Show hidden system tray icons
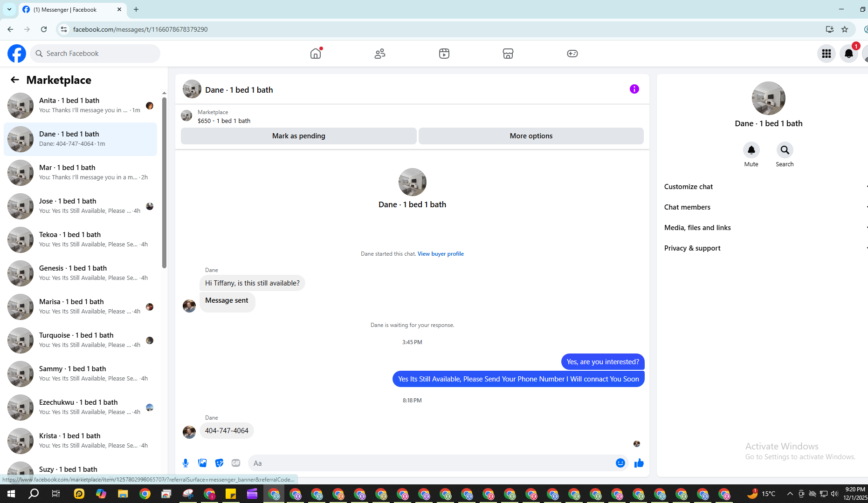The image size is (868, 503). pyautogui.click(x=790, y=494)
